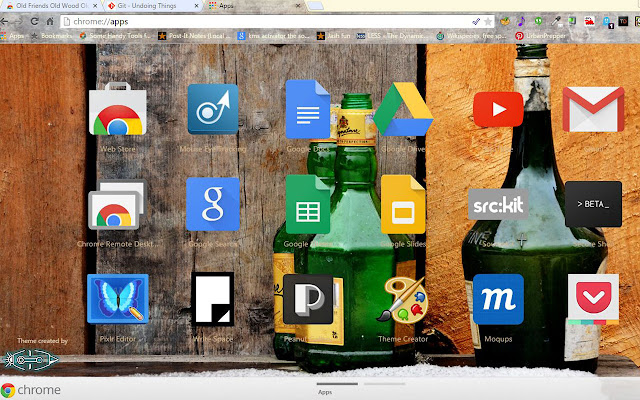640x400 pixels.
Task: Launch the Mouse Eye Tracking app
Action: coord(213,109)
